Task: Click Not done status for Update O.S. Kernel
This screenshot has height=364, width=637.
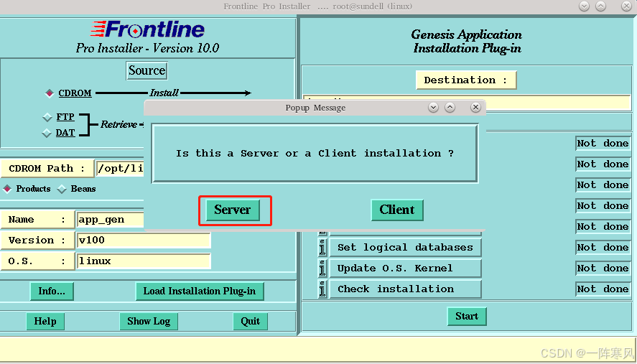Action: [603, 268]
